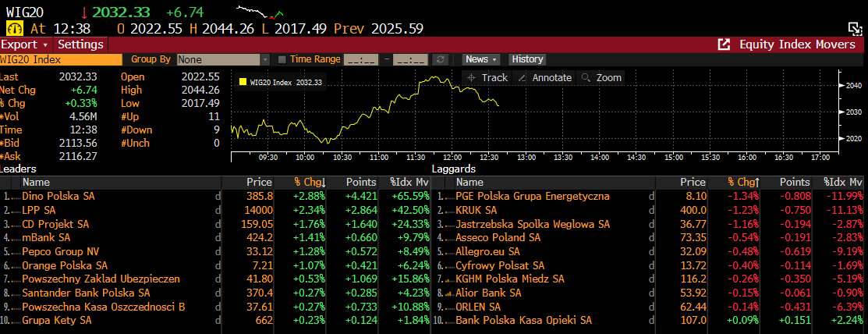Open the Export dropdown menu
This screenshot has width=868, height=334.
(x=26, y=44)
